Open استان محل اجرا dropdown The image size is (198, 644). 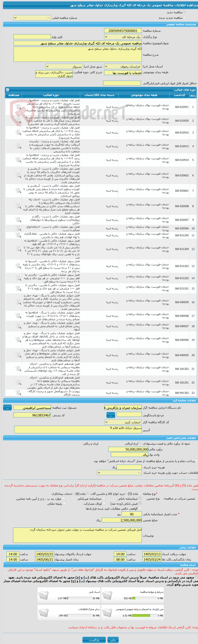click(123, 66)
